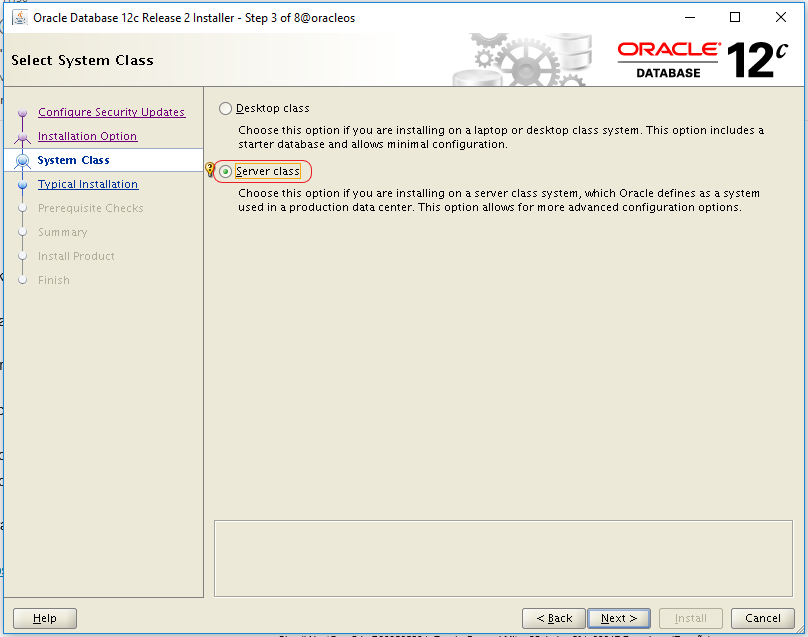Open Configure Security Updates step

pos(111,112)
